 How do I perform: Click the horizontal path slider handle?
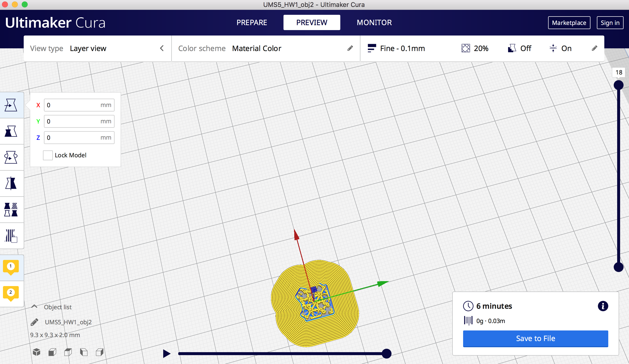[386, 354]
